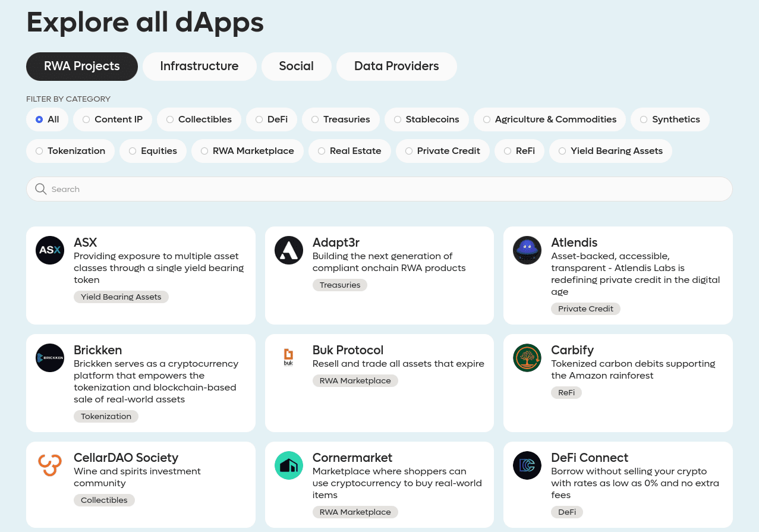Image resolution: width=759 pixels, height=532 pixels.
Task: Select the Tokenization radio filter option
Action: 71,151
